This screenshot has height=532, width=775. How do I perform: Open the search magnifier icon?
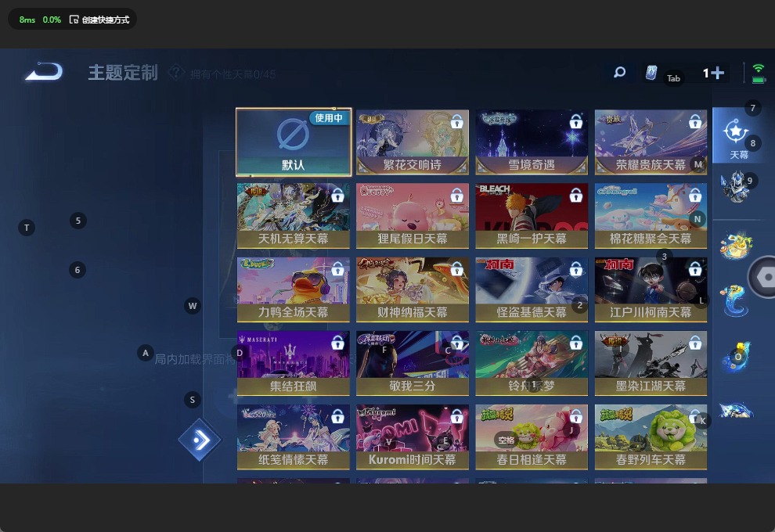pos(619,73)
